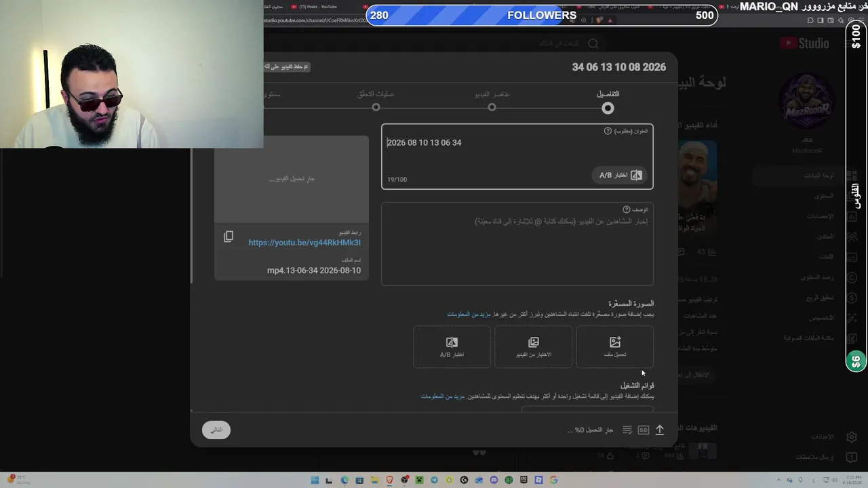Choose the A/B test thumbnail option

click(452, 347)
